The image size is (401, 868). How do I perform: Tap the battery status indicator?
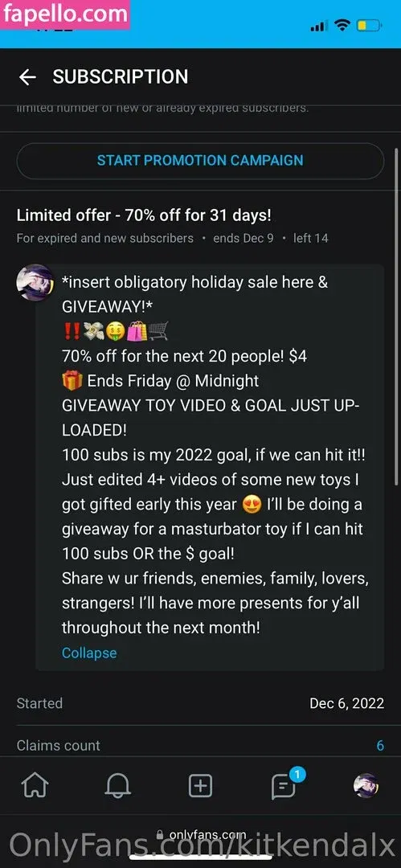click(368, 26)
